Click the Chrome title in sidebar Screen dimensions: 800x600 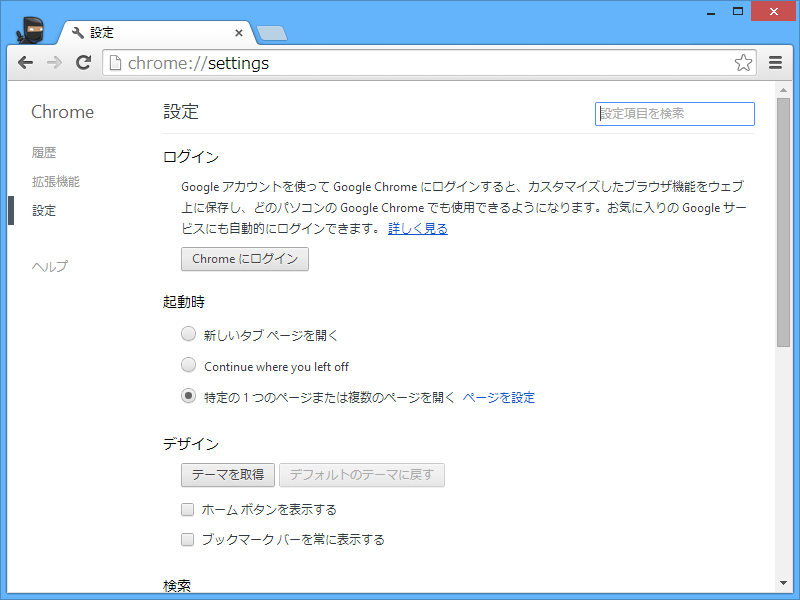click(x=63, y=112)
